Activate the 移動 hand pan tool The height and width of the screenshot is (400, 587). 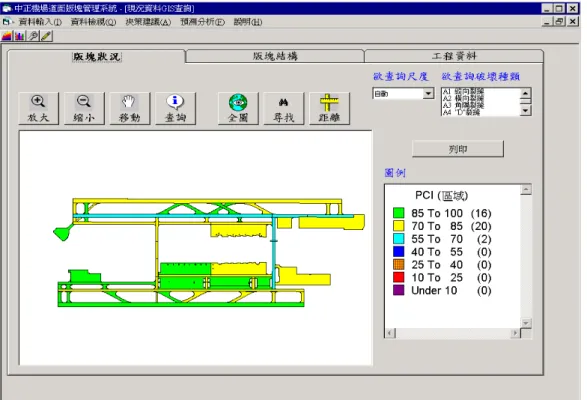130,108
